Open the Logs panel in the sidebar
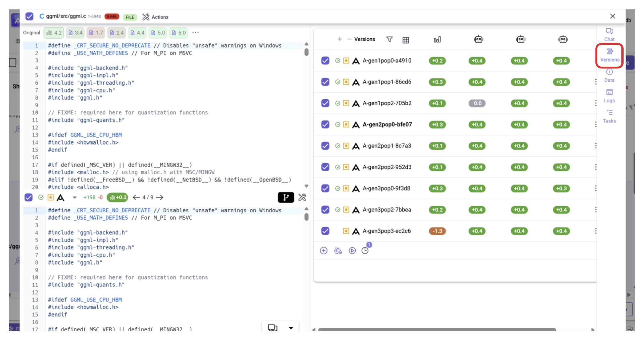This screenshot has width=644, height=340. click(609, 96)
